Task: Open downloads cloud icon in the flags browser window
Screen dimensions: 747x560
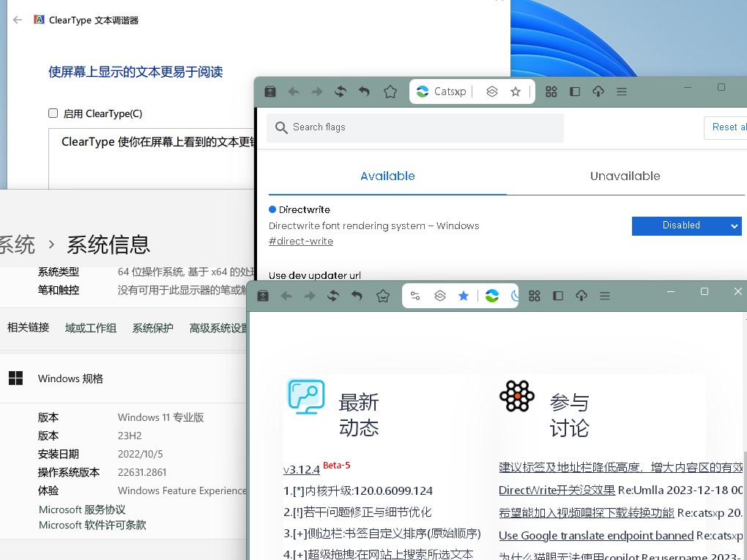Action: pyautogui.click(x=598, y=92)
